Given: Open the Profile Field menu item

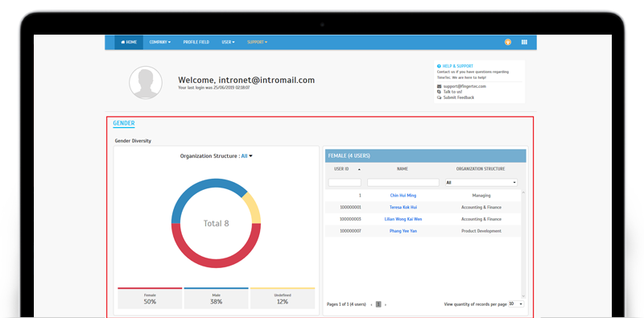Looking at the screenshot, I should coord(196,43).
